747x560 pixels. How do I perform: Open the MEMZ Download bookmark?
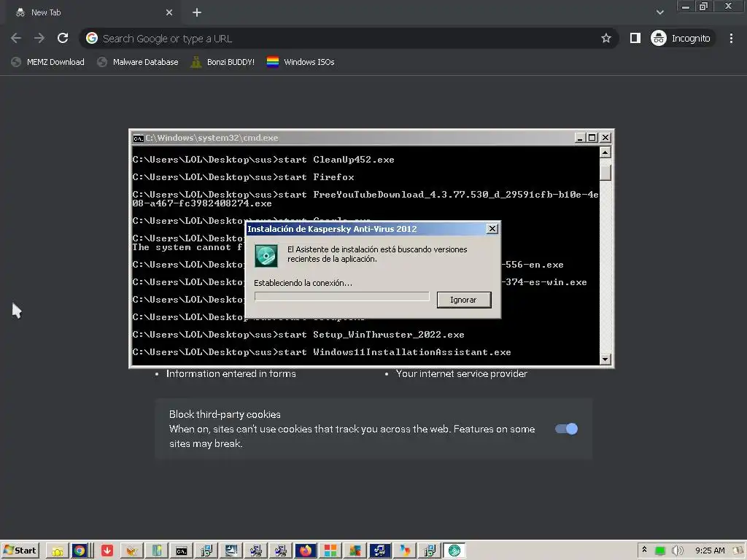coord(47,62)
